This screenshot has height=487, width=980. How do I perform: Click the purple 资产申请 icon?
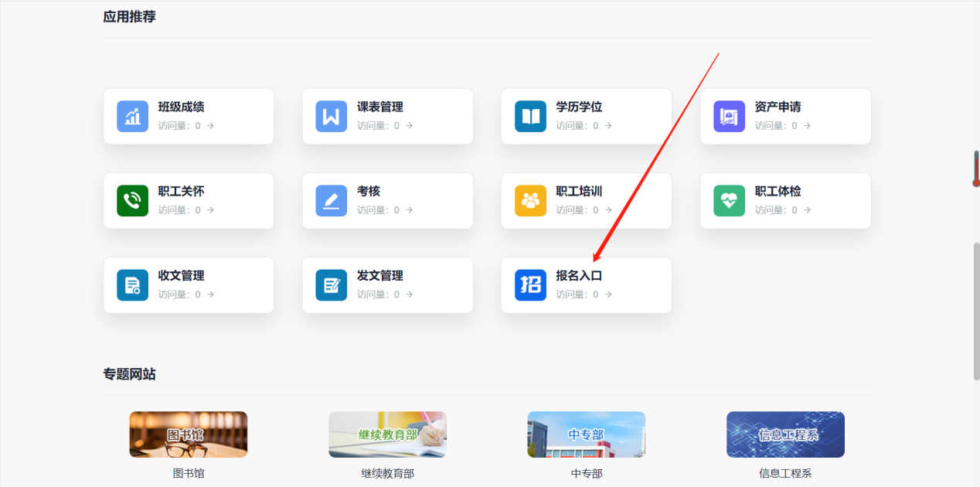coord(730,117)
